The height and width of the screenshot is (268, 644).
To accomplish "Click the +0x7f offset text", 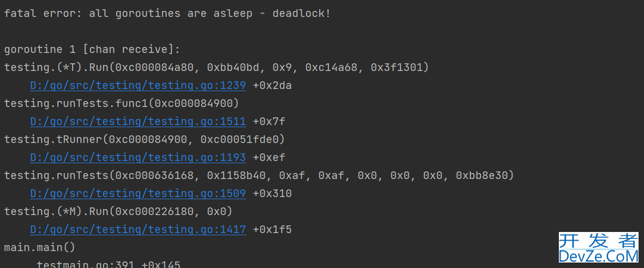I will click(x=269, y=121).
